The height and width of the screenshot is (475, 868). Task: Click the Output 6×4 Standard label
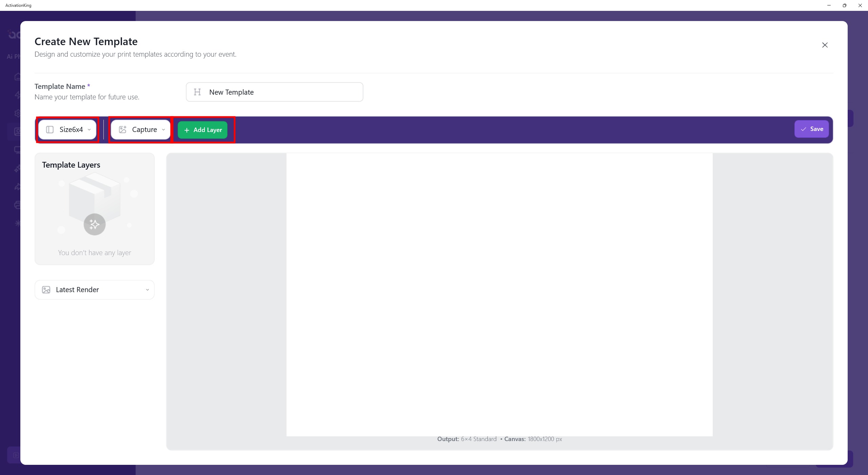pos(467,439)
